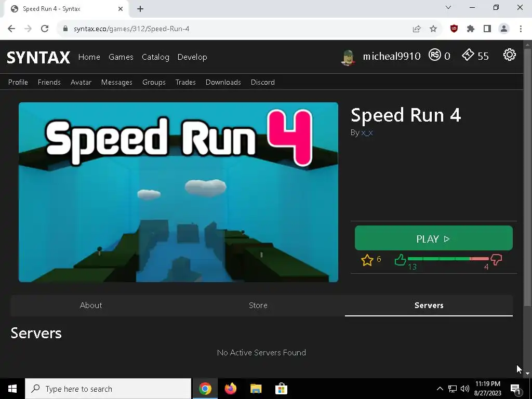Like the game with thumbs up
Screen dimensions: 532x399
tap(401, 260)
